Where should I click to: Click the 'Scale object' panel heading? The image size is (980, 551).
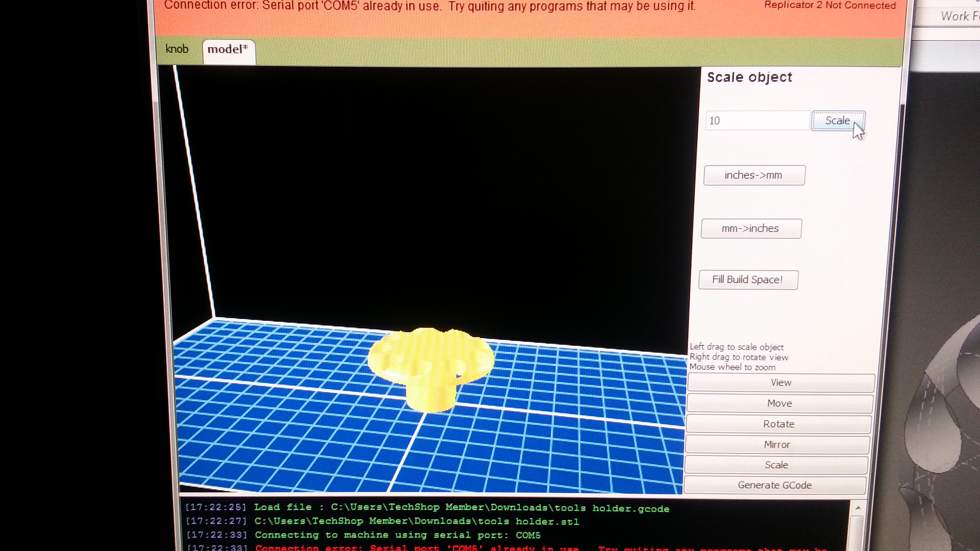749,77
